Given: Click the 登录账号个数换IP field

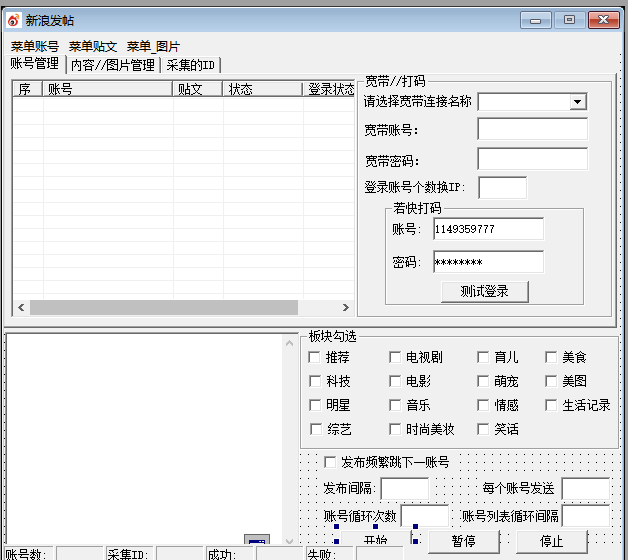Looking at the screenshot, I should tap(502, 187).
